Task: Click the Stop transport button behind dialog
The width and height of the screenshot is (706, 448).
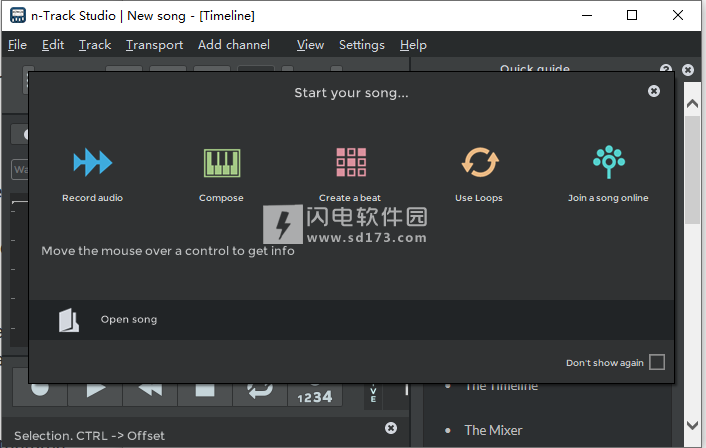Action: [205, 395]
